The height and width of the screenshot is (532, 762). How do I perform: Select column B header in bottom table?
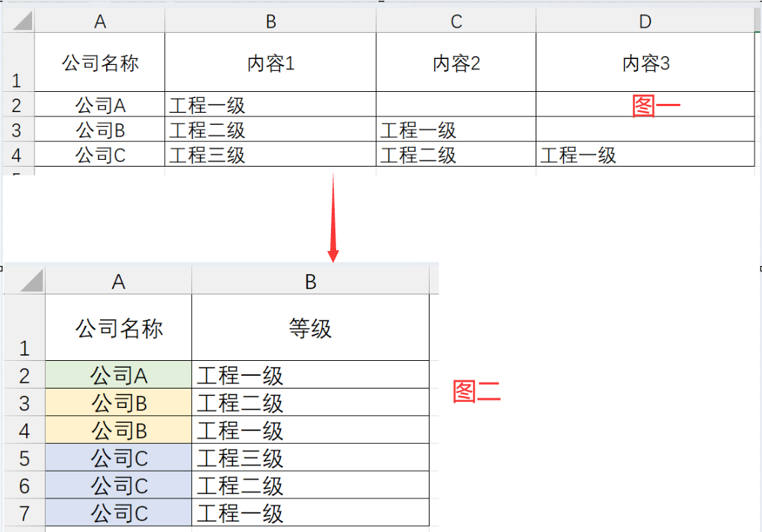click(x=310, y=281)
